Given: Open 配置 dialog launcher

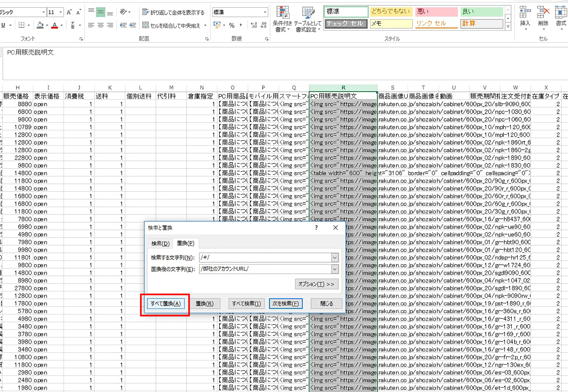Looking at the screenshot, I should click(x=207, y=39).
